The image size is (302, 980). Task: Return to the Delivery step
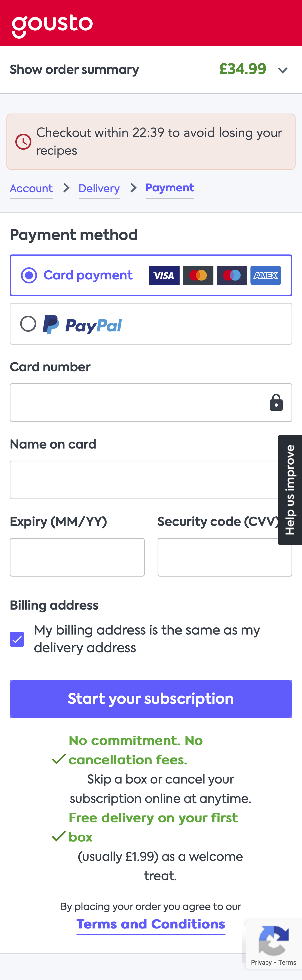(x=99, y=188)
